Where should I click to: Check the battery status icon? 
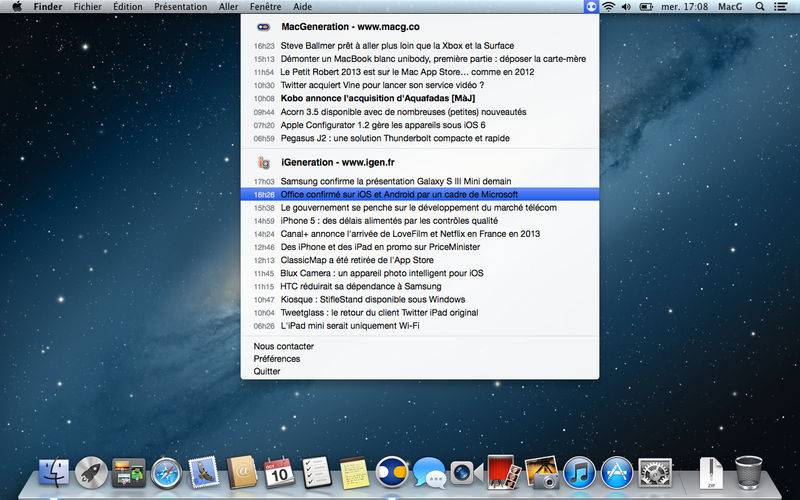(x=646, y=7)
